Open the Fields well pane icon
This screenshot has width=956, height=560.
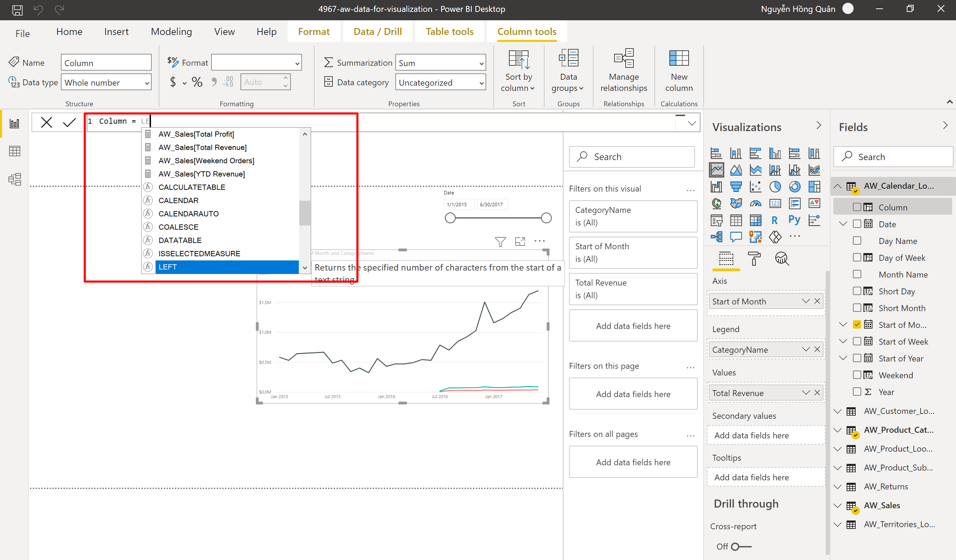726,259
